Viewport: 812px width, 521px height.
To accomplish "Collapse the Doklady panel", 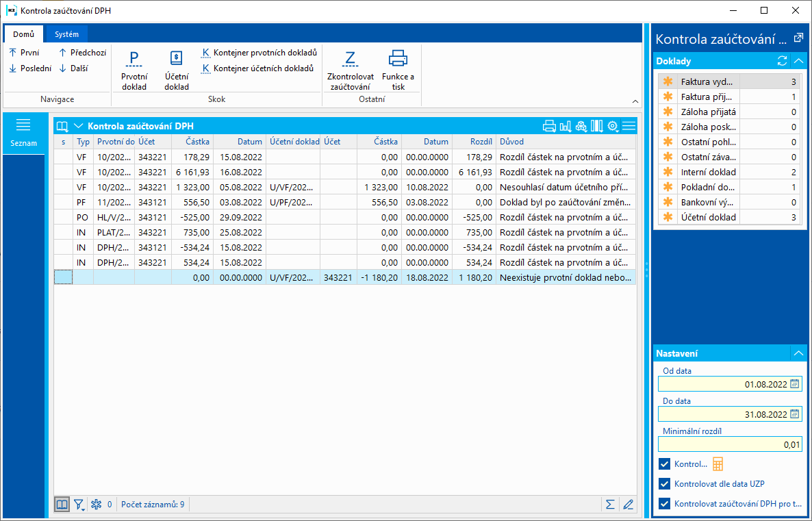I will pyautogui.click(x=798, y=61).
